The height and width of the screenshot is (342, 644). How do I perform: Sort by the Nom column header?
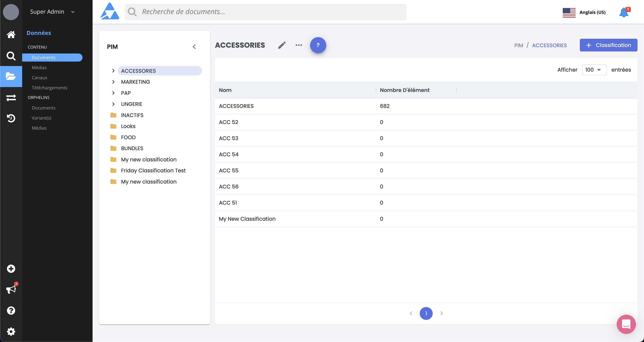pyautogui.click(x=225, y=90)
